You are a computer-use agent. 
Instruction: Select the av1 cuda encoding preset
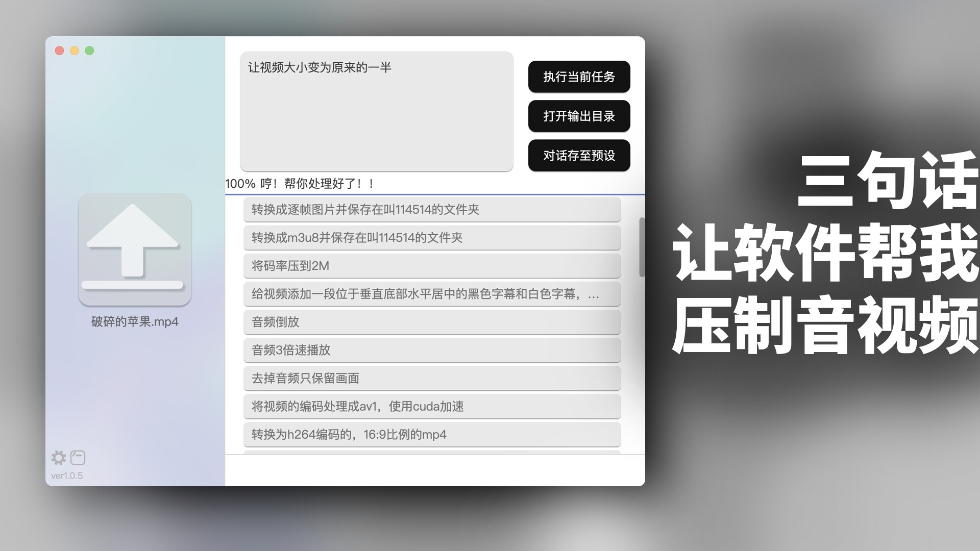click(432, 406)
